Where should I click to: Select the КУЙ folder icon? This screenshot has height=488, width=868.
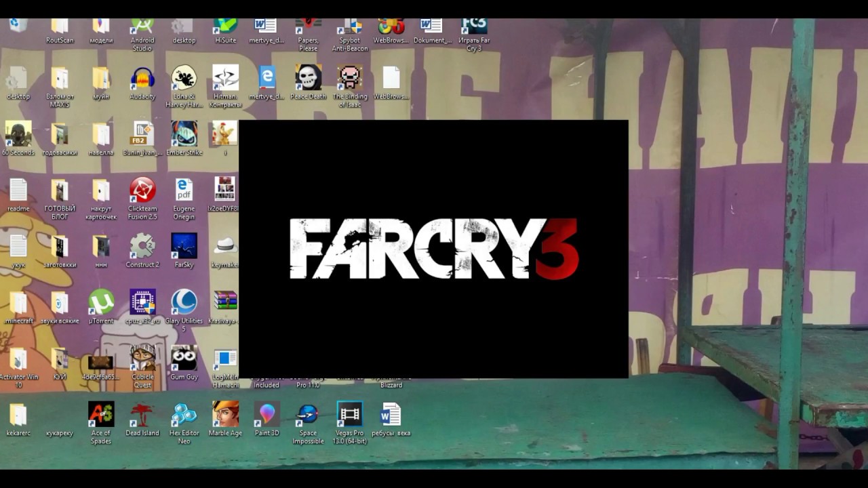point(60,363)
